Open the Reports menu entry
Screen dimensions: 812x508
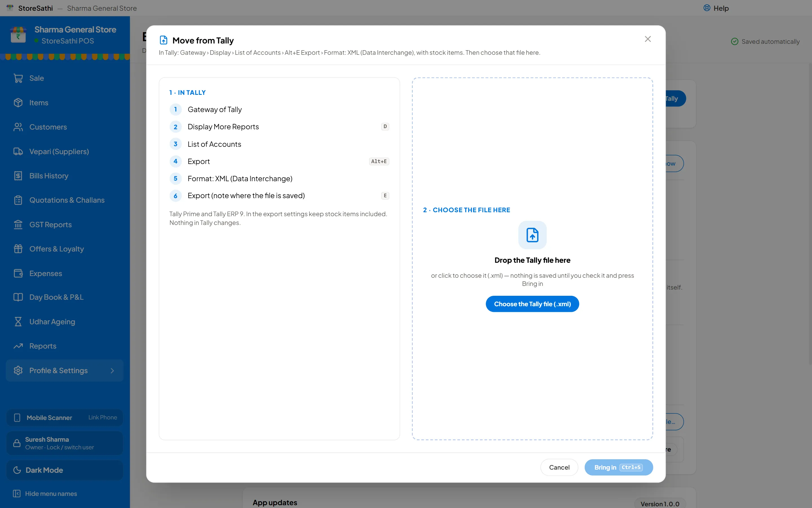pyautogui.click(x=65, y=346)
